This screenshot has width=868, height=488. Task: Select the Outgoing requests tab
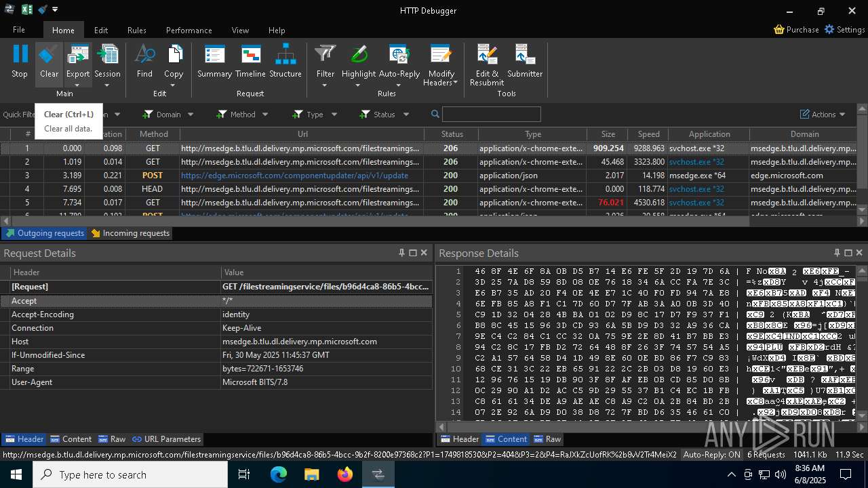[45, 233]
